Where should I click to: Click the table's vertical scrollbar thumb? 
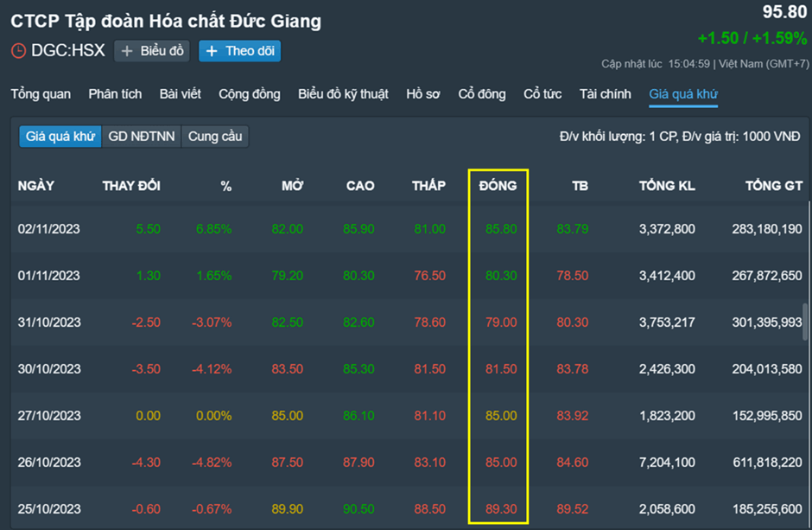point(806,322)
